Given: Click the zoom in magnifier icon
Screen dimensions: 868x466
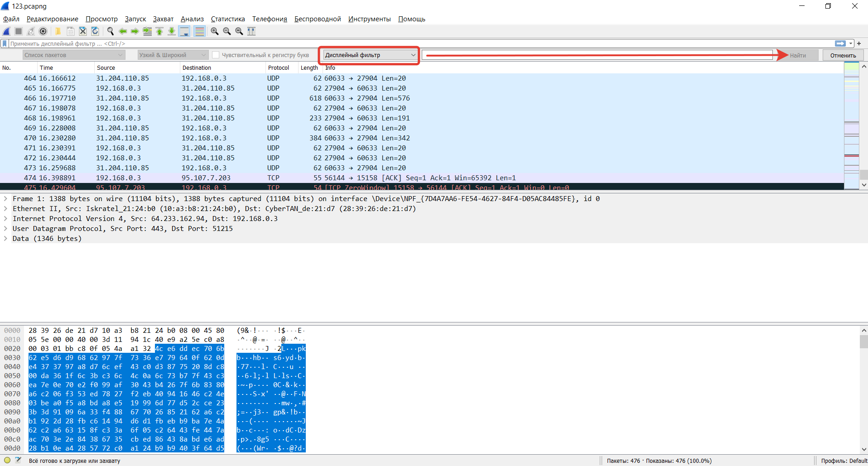Looking at the screenshot, I should pyautogui.click(x=215, y=31).
